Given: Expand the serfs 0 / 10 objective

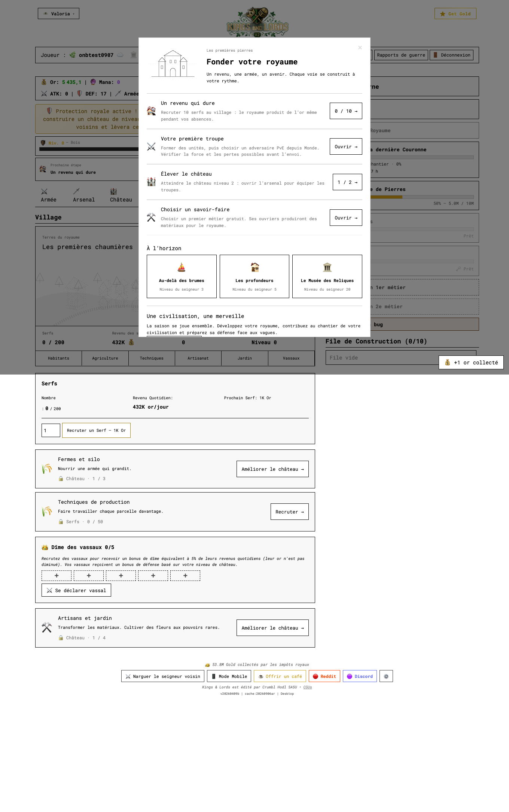Looking at the screenshot, I should 346,111.
